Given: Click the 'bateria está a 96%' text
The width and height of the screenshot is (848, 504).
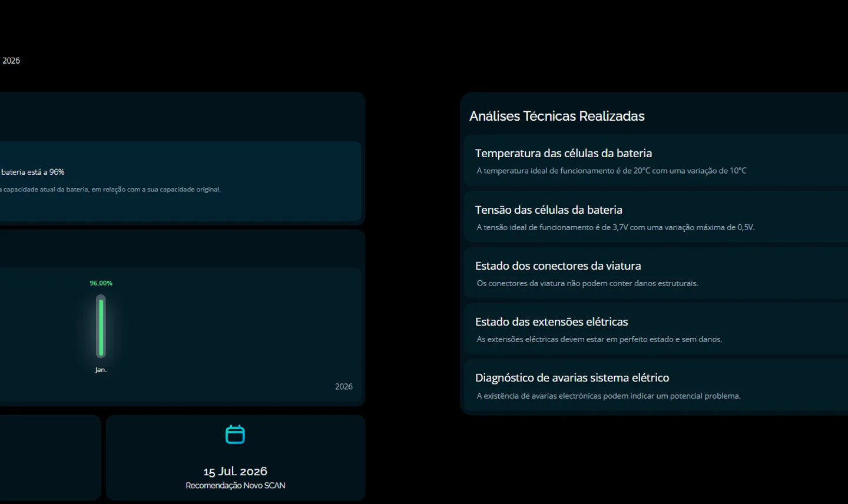Looking at the screenshot, I should (x=33, y=172).
